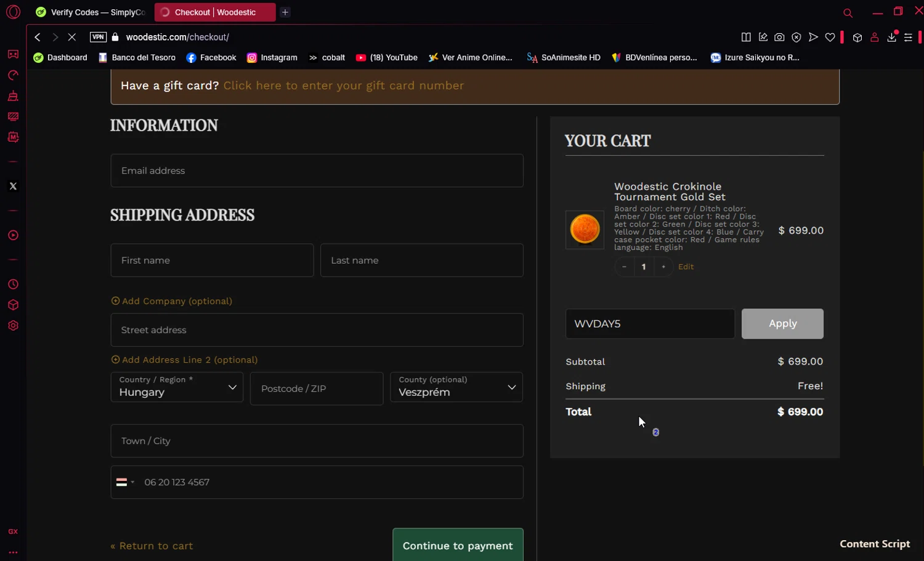Image resolution: width=924 pixels, height=561 pixels.
Task: Open GX Control speedometer icon in sidebar
Action: [13, 75]
